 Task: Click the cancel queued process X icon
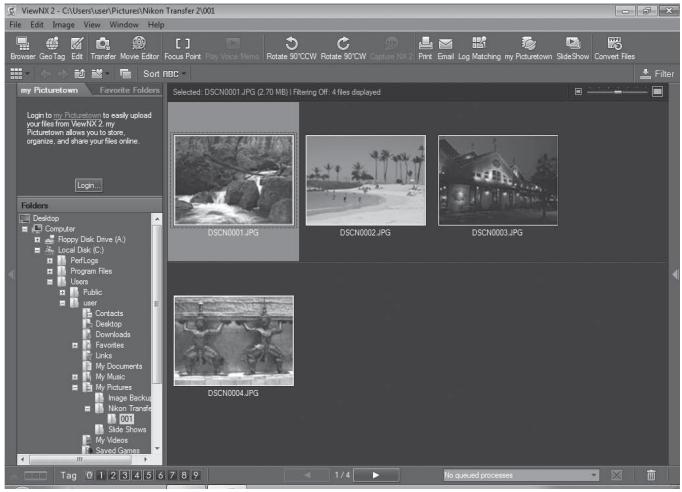click(x=616, y=475)
